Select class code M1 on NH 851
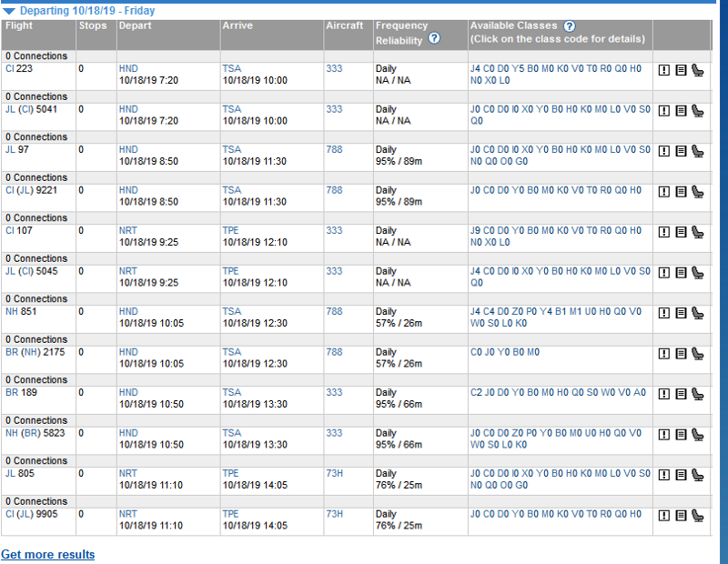 click(576, 311)
